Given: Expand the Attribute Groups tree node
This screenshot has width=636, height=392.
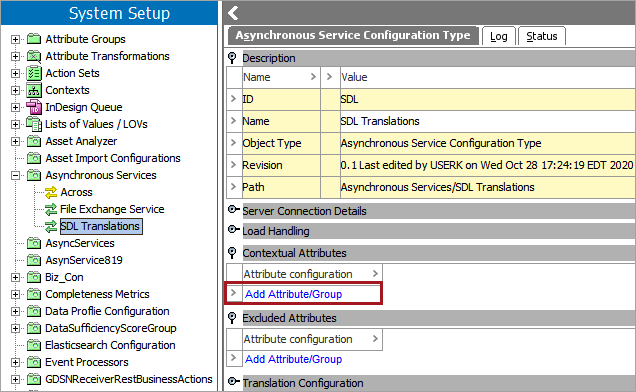Looking at the screenshot, I should click(x=15, y=39).
